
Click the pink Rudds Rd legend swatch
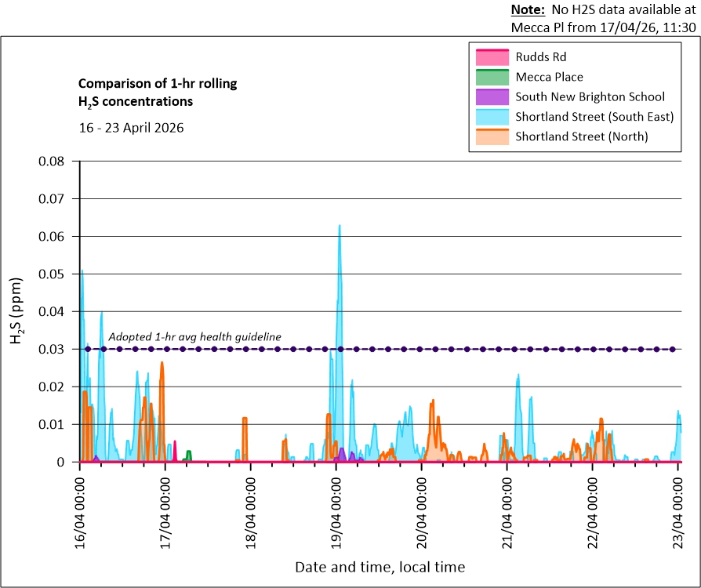click(x=492, y=57)
